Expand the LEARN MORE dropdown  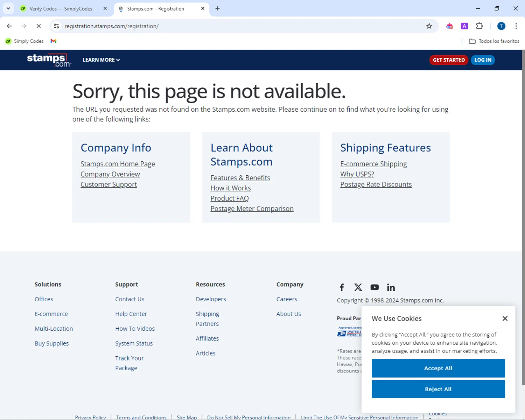101,60
